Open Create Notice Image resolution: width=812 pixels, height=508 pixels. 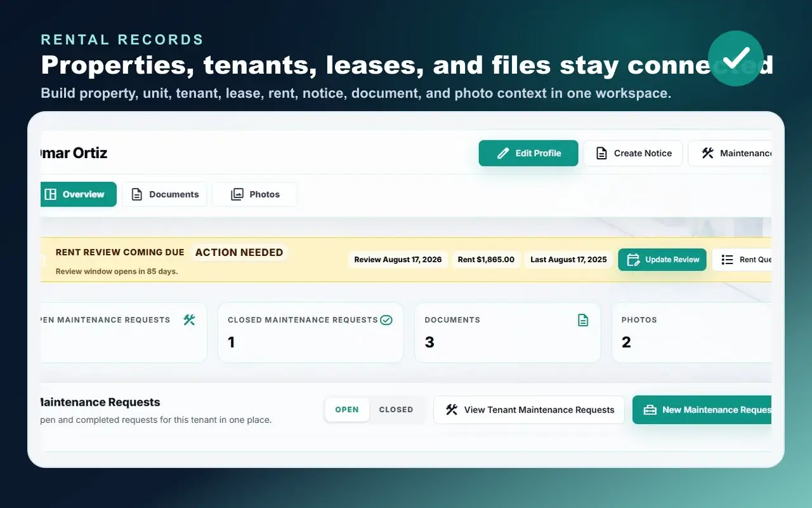[x=633, y=153]
